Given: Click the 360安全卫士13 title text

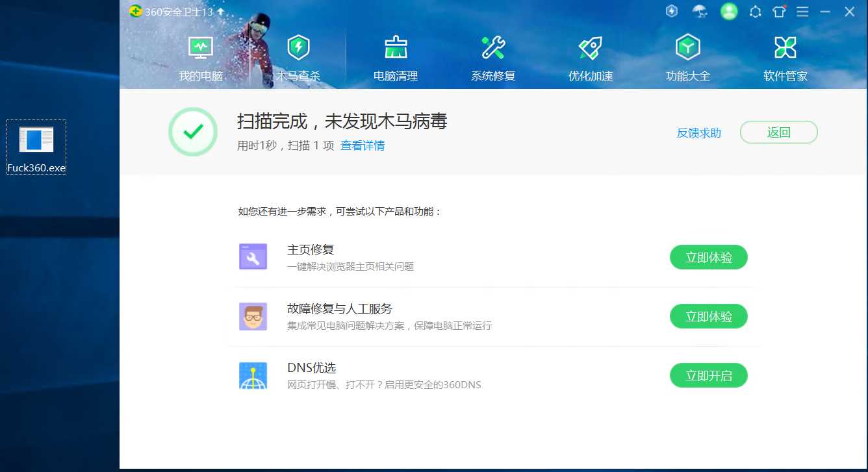Looking at the screenshot, I should tap(179, 11).
